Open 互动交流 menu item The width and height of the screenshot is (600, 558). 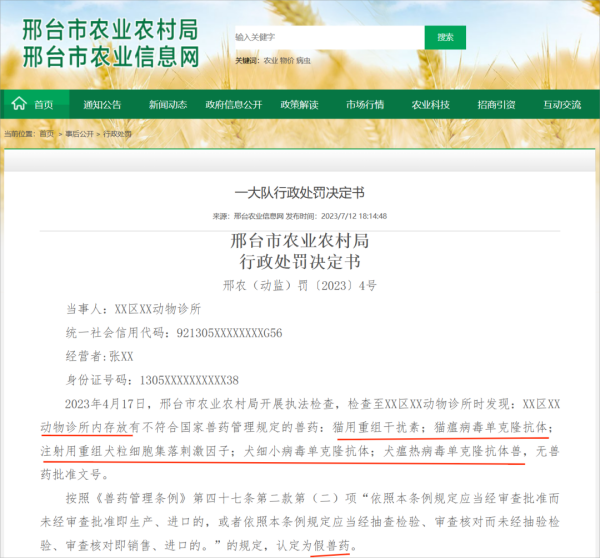pyautogui.click(x=562, y=104)
